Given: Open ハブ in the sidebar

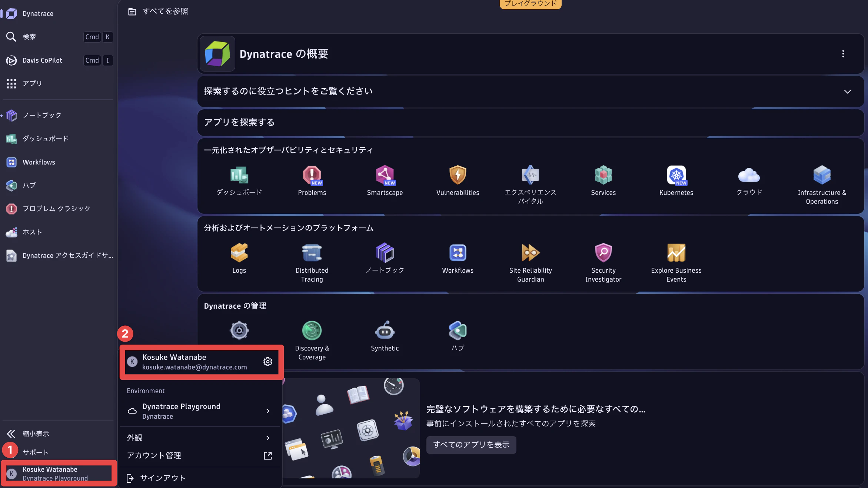Looking at the screenshot, I should tap(58, 185).
